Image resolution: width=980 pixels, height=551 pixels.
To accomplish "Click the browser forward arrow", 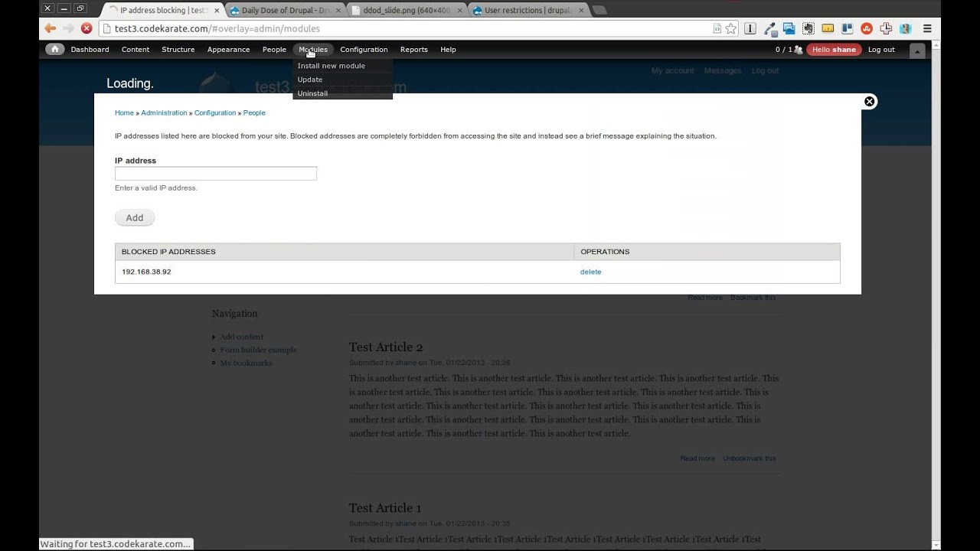I will 68,28.
